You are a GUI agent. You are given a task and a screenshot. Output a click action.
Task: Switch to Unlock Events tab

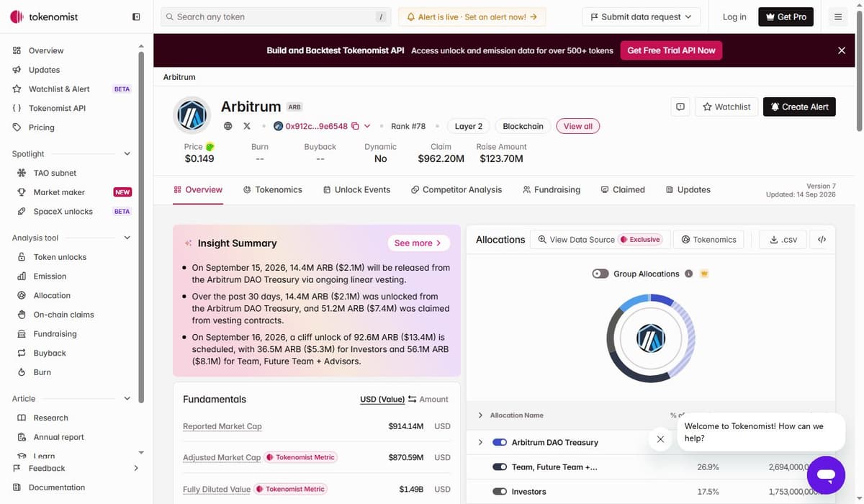click(356, 189)
